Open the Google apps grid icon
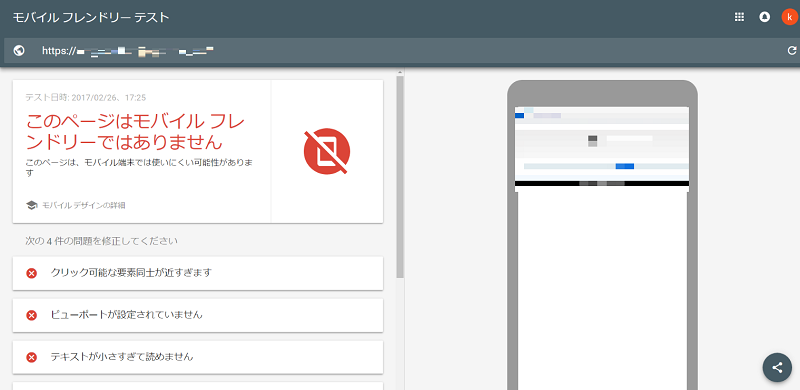Screen dimensions: 800x390 click(739, 17)
